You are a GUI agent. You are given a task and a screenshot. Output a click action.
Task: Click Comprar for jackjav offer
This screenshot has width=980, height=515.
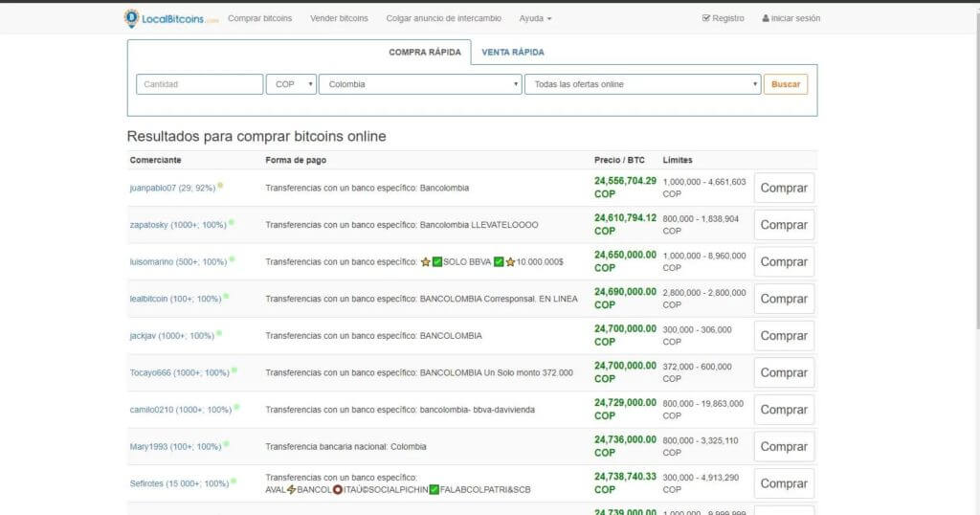coord(784,336)
